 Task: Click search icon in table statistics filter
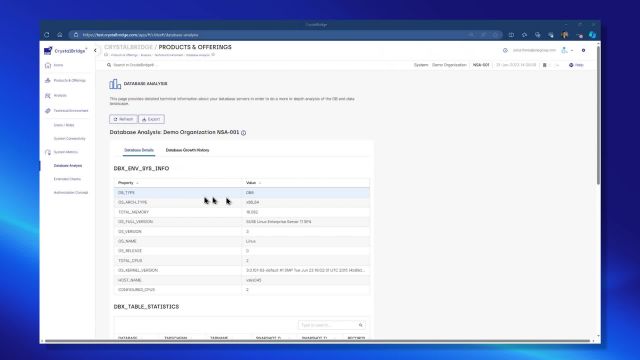pyautogui.click(x=361, y=325)
